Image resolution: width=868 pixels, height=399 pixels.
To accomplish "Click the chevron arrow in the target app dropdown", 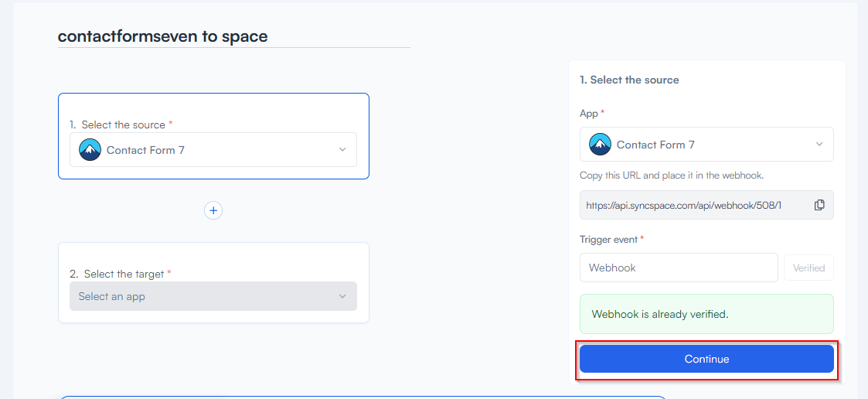I will pos(342,296).
